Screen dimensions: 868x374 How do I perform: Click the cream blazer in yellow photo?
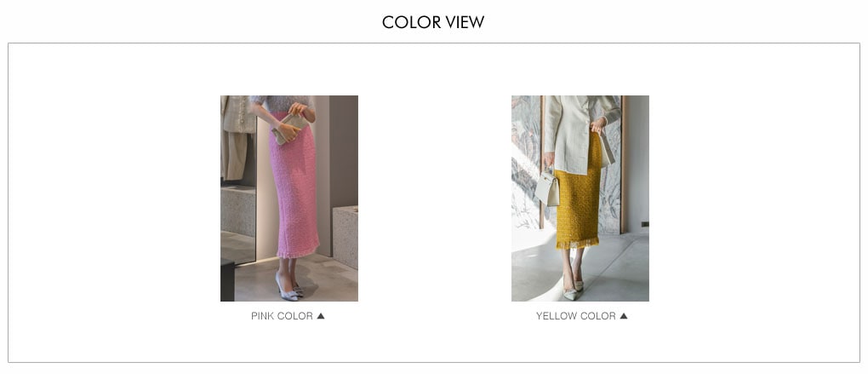(576, 133)
